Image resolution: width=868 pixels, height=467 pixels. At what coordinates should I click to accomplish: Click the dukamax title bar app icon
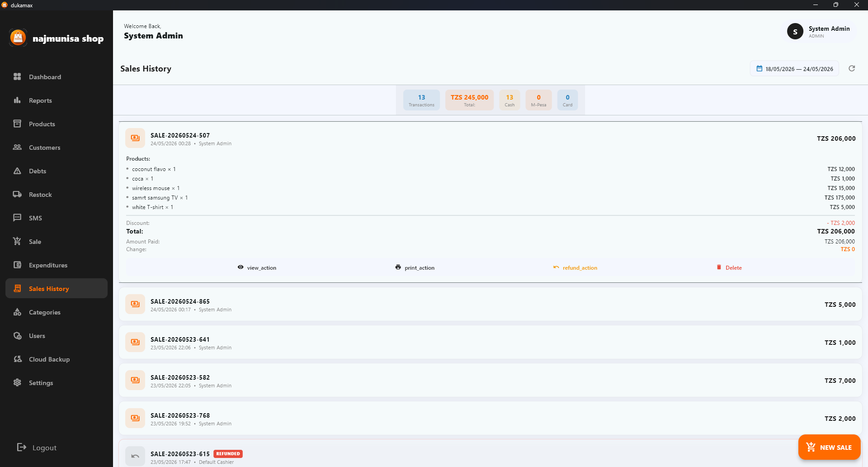click(x=5, y=5)
